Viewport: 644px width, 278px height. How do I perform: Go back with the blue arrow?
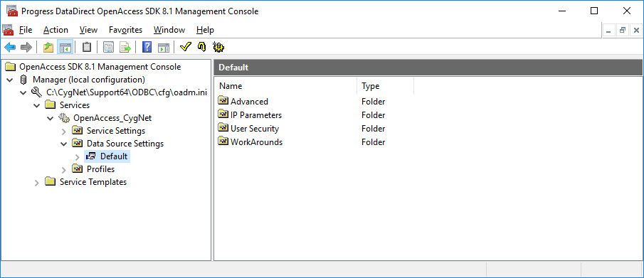click(x=10, y=47)
